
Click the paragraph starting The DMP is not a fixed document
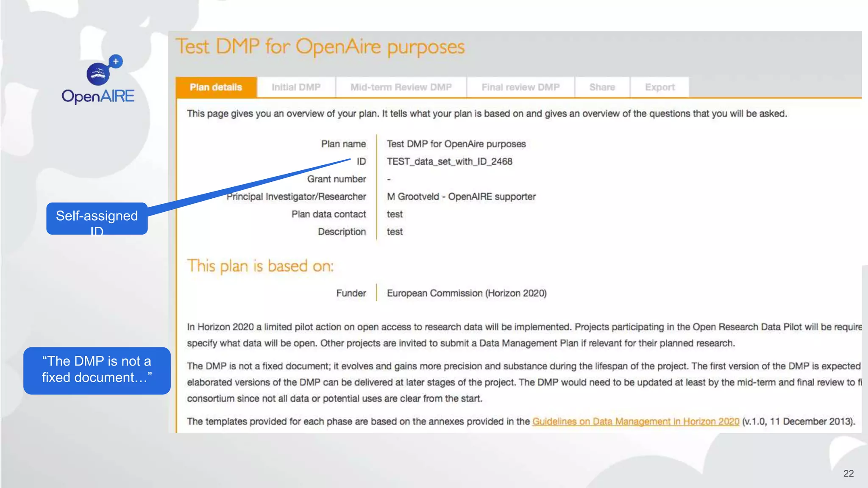524,382
